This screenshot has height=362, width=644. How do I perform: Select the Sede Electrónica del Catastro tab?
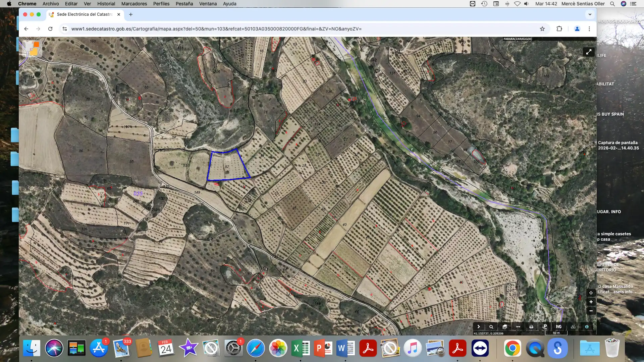pos(85,14)
